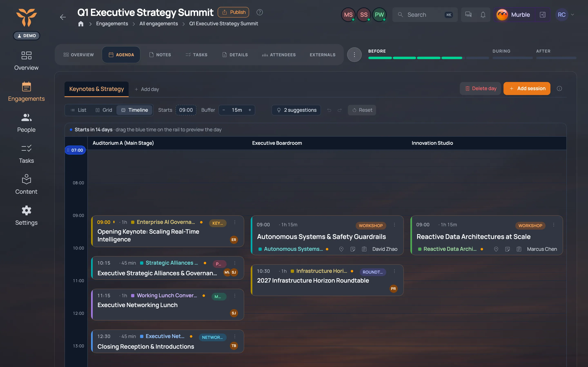
Task: Increase buffer with the plus stepper
Action: pos(249,110)
